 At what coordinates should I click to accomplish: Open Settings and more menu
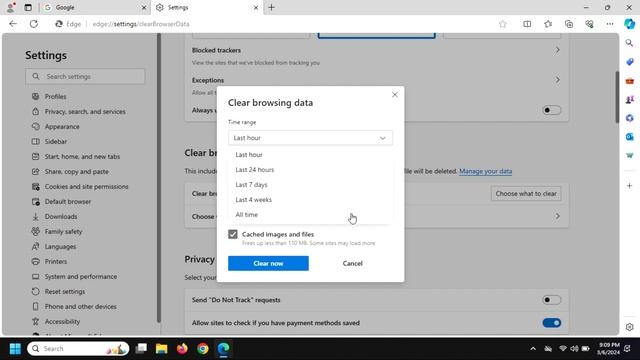point(610,24)
